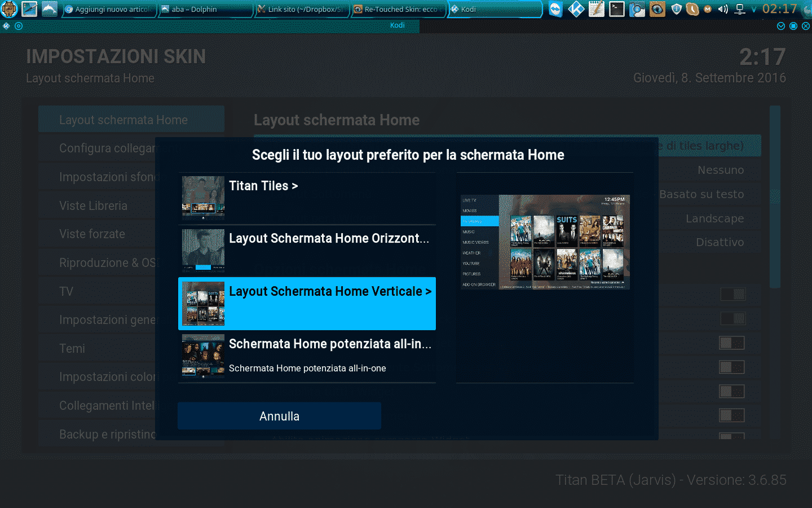Click the network connection tray icon
This screenshot has width=812, height=508.
point(740,9)
